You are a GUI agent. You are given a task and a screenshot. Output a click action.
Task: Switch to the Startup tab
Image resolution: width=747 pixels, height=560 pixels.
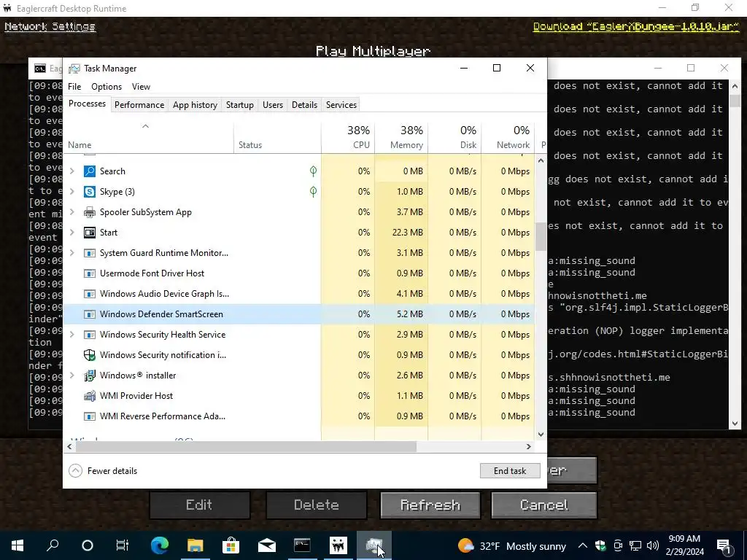tap(239, 105)
